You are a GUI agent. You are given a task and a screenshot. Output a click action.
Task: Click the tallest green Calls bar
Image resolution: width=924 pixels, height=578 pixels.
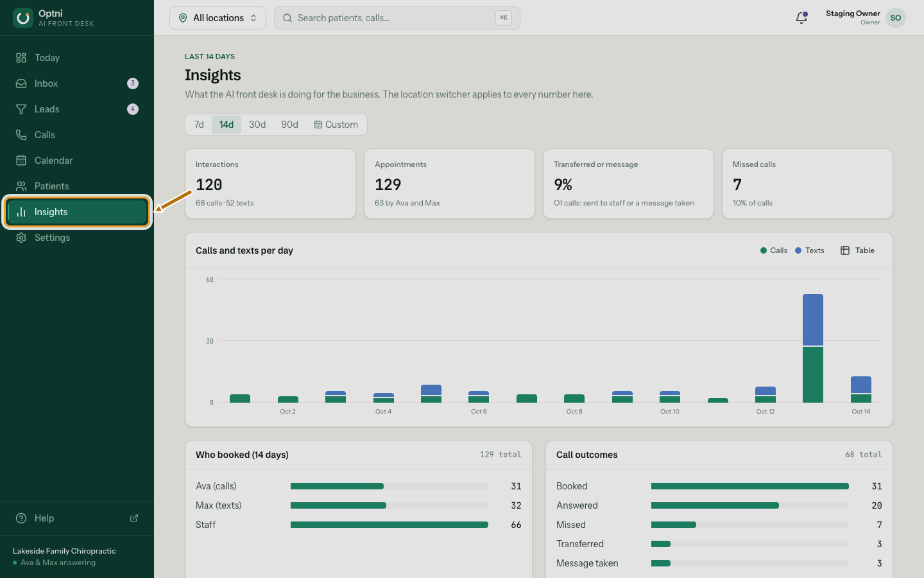tap(813, 375)
